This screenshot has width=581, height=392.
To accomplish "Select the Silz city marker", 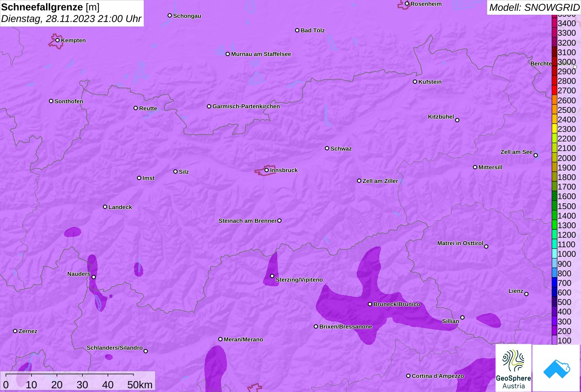I will [x=176, y=172].
